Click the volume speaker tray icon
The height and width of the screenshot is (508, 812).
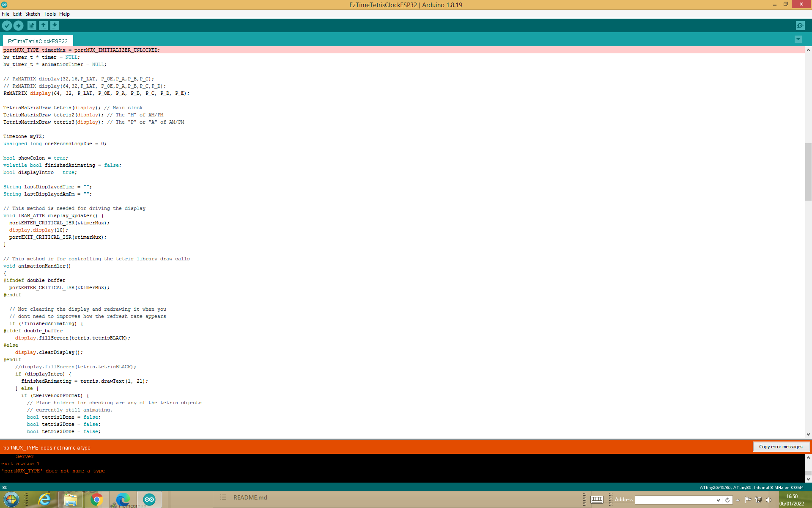point(768,500)
